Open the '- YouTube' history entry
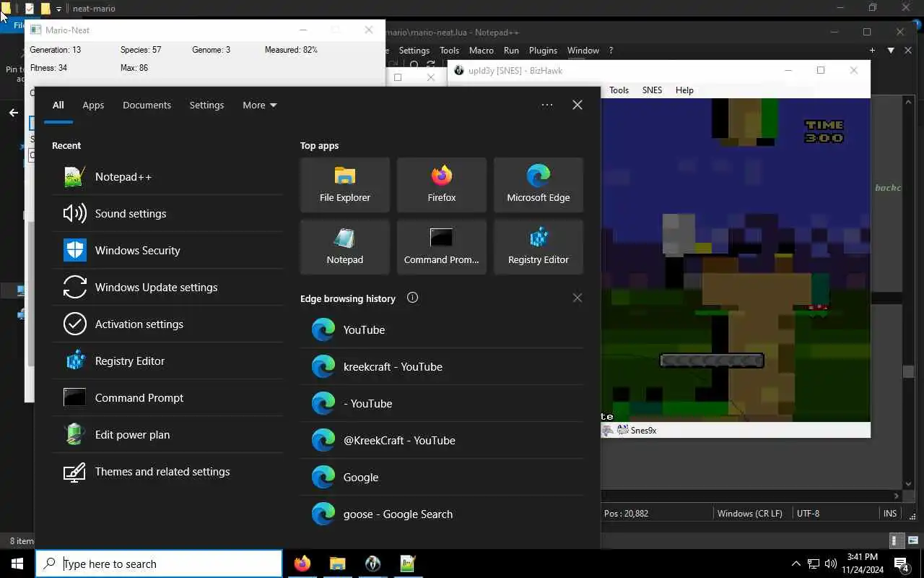Image resolution: width=924 pixels, height=578 pixels. pos(442,403)
